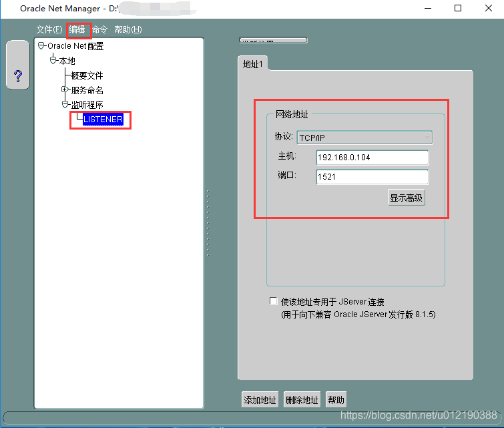Select the 监听程序 tree label

(87, 105)
